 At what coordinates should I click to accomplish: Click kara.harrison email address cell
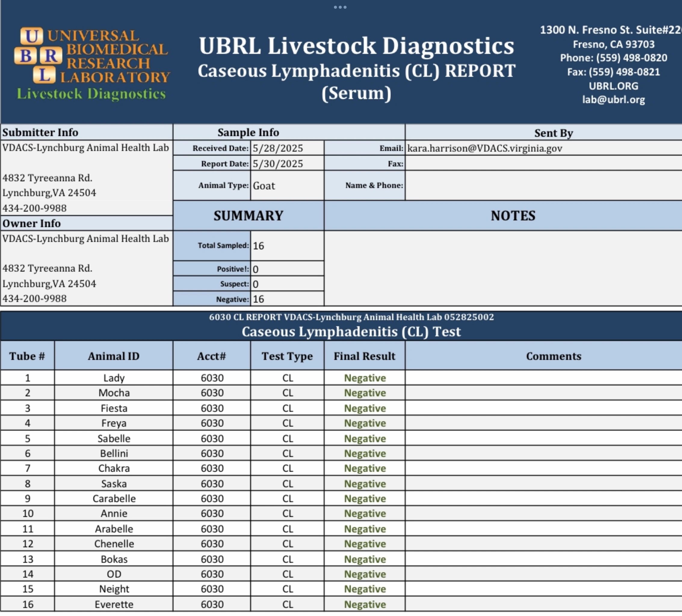point(484,148)
